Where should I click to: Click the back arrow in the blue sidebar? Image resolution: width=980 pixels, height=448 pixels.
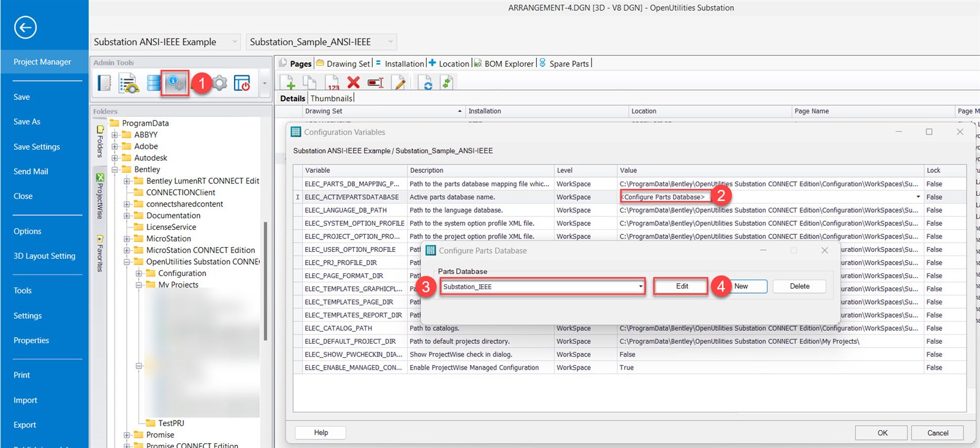[x=25, y=27]
